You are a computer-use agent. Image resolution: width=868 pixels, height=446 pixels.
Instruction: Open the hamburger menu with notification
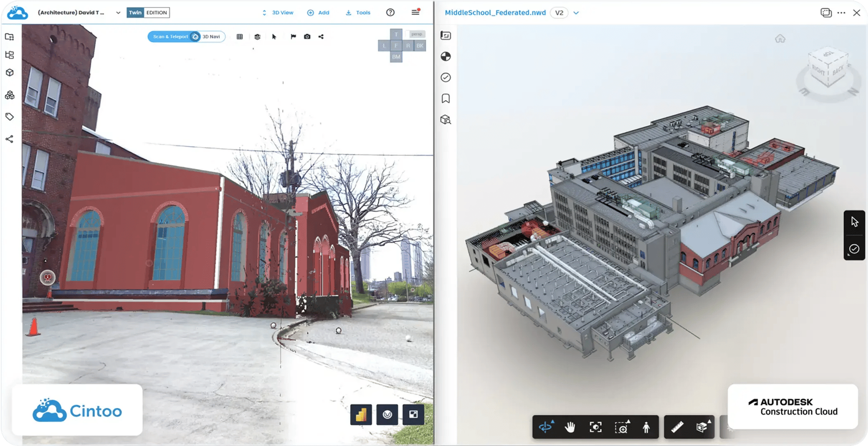tap(415, 12)
